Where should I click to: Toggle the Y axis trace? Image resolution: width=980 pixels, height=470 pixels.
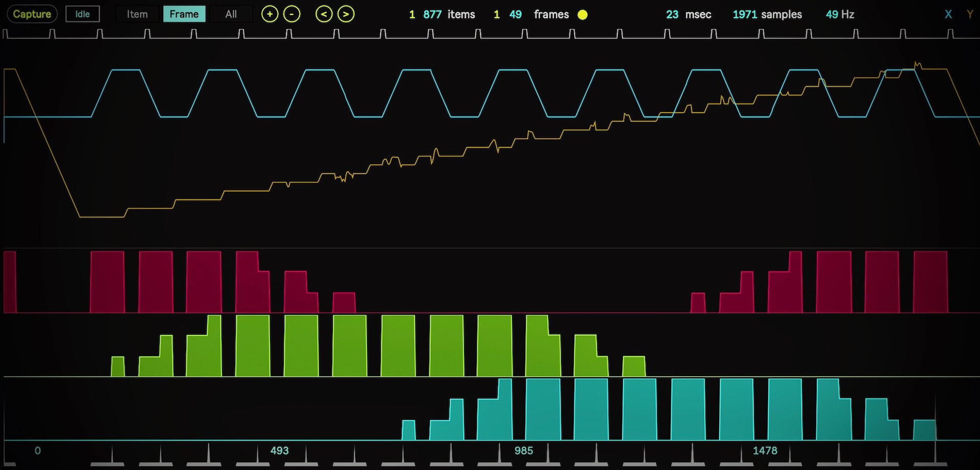coord(970,14)
